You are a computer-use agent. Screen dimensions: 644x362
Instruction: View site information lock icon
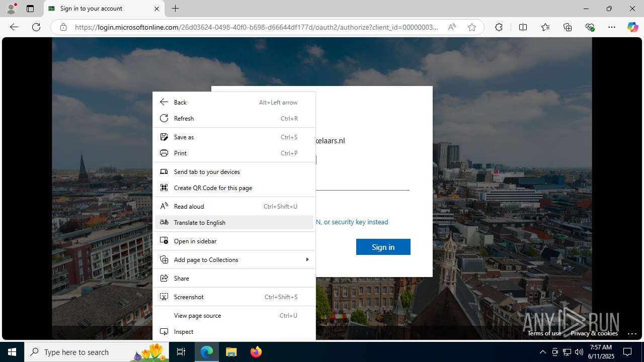coord(63,27)
